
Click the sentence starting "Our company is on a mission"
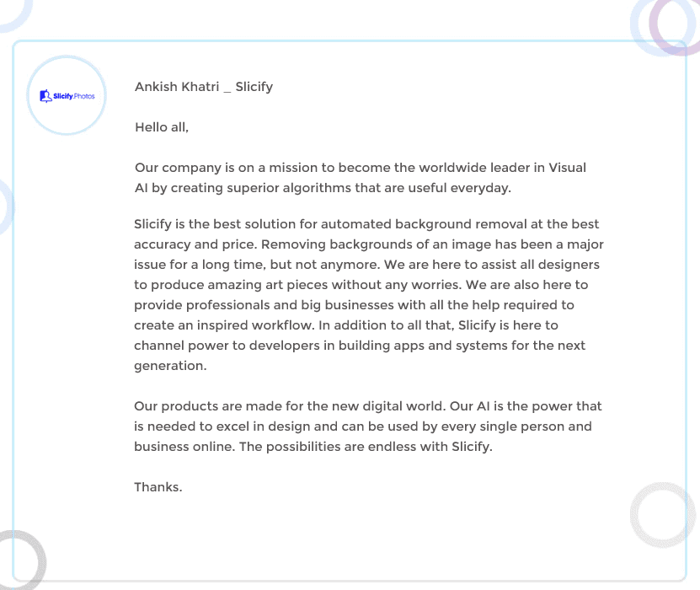[360, 168]
